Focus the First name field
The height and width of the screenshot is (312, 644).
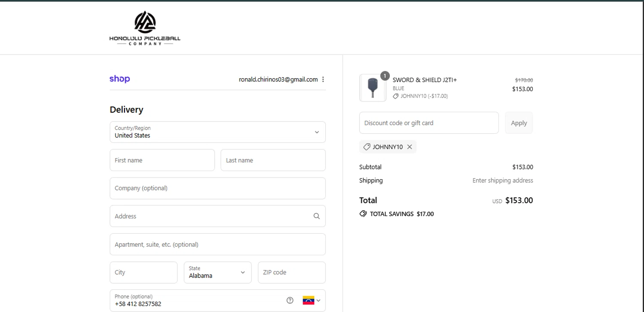(162, 160)
